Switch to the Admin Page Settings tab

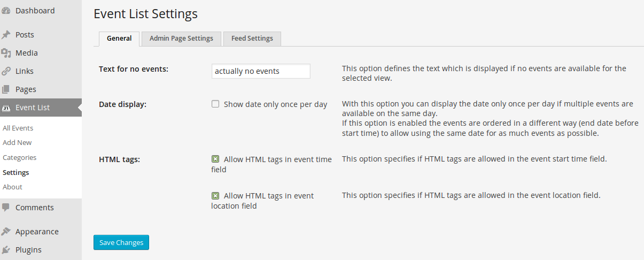(181, 39)
